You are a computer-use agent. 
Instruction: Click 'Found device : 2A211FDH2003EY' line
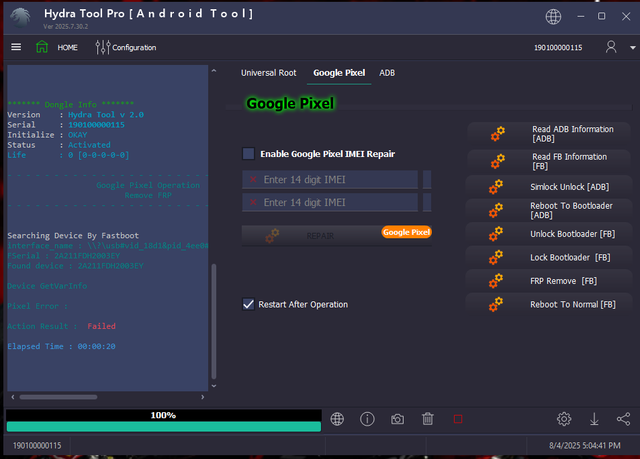[76, 266]
